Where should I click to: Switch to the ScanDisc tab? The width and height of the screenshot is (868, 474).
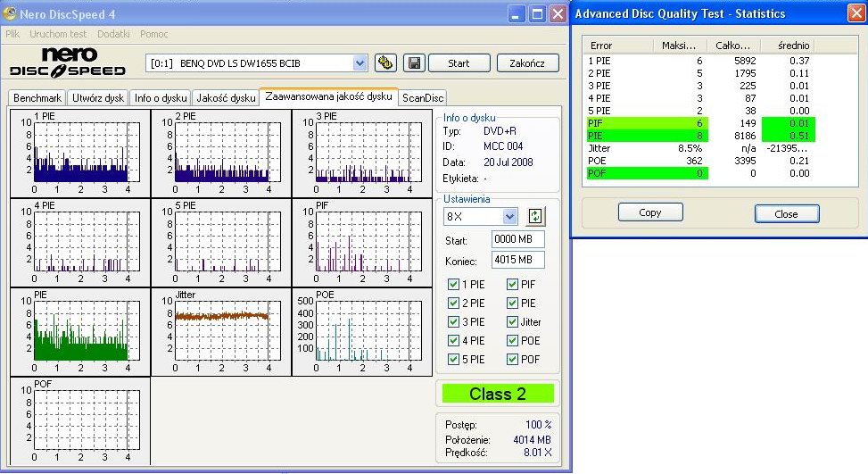[422, 98]
